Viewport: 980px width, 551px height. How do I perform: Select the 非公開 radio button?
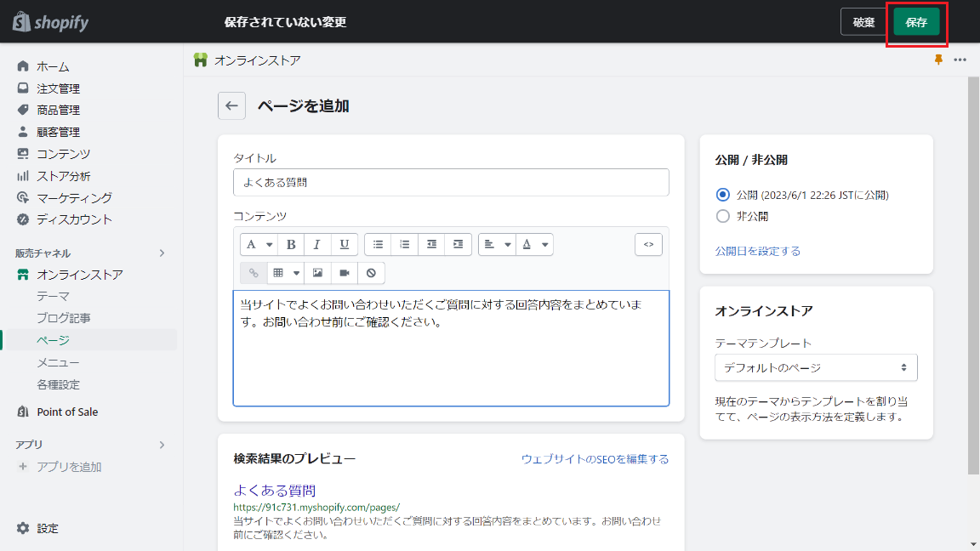tap(722, 216)
